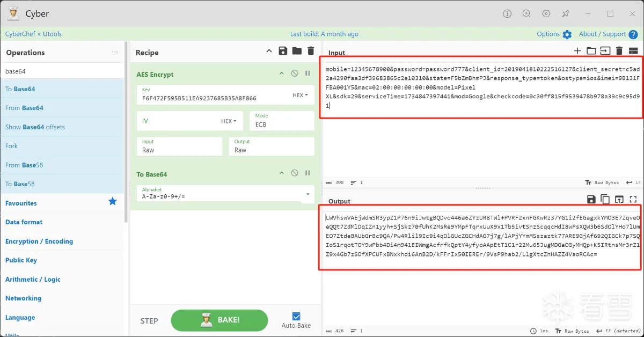The height and width of the screenshot is (337, 644).
Task: Set a breakpoint on To Base64
Action: [x=308, y=173]
